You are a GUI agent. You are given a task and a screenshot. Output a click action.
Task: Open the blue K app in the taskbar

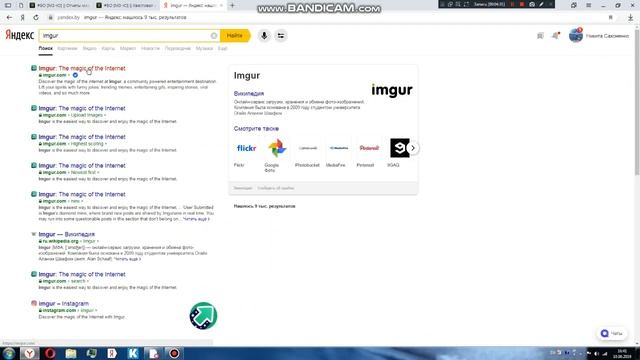click(x=133, y=353)
